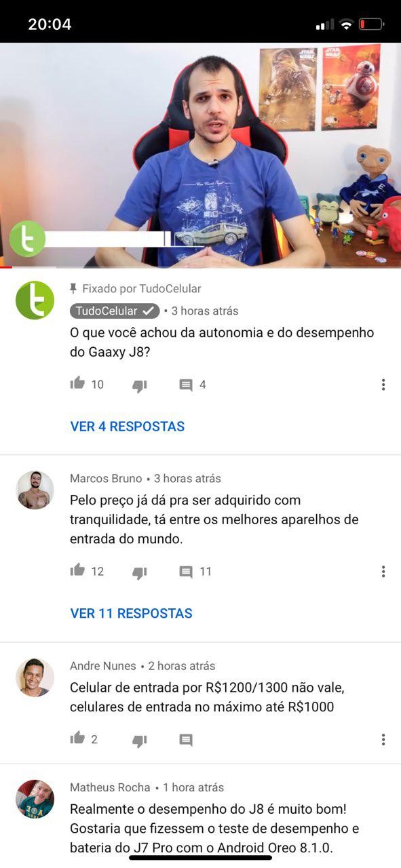Dislike the TudoCelular pinned comment

pos(139,385)
